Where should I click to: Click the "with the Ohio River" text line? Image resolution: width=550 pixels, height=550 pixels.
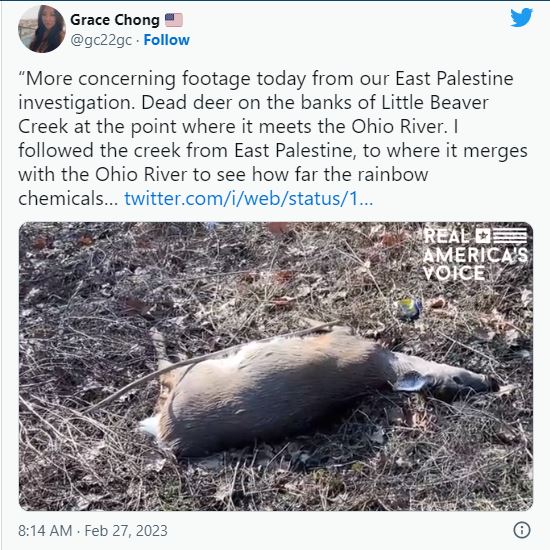(x=223, y=174)
